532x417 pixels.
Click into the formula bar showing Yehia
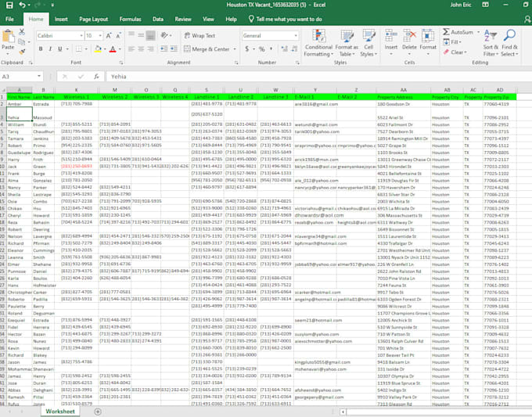coord(319,77)
